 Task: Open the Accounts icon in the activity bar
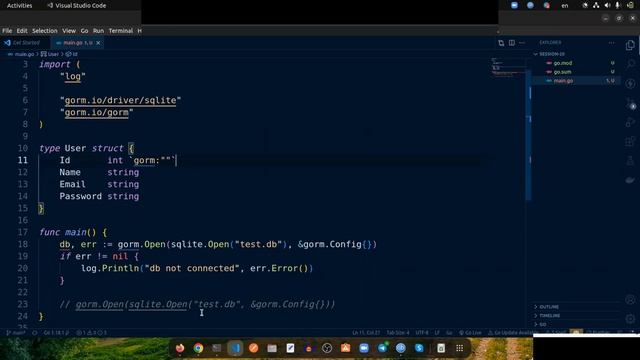click(630, 300)
